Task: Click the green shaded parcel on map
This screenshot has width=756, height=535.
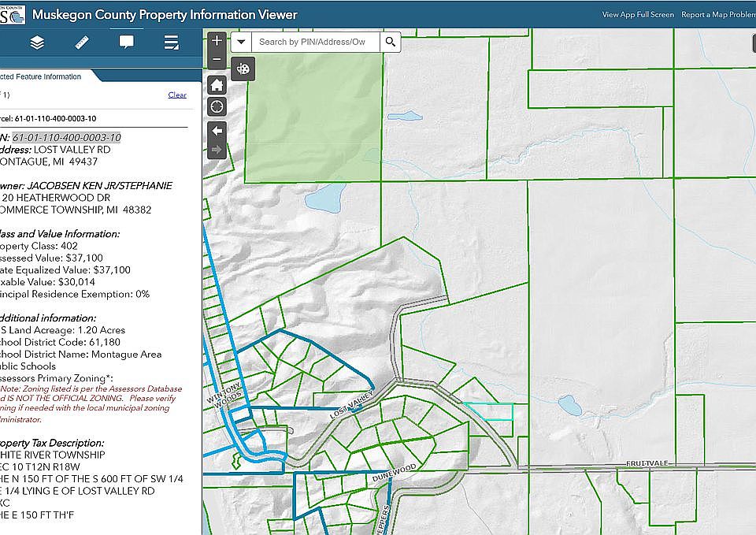Action: 313,116
